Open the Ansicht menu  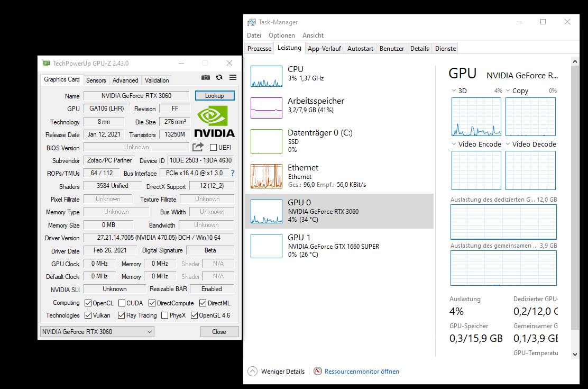tap(313, 35)
